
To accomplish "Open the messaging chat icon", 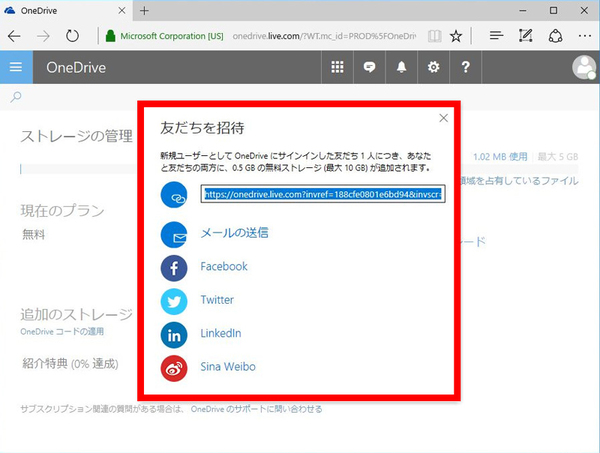I will (x=369, y=67).
